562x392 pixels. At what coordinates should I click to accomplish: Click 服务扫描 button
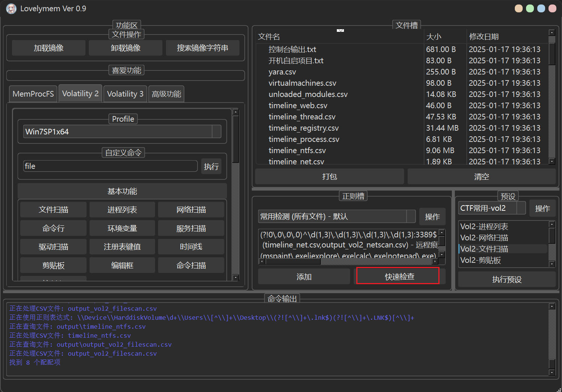coord(191,228)
